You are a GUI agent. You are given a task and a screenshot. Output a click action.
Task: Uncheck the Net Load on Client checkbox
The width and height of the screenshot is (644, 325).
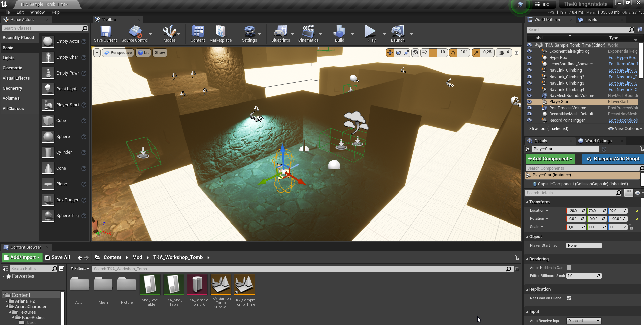coord(569,298)
